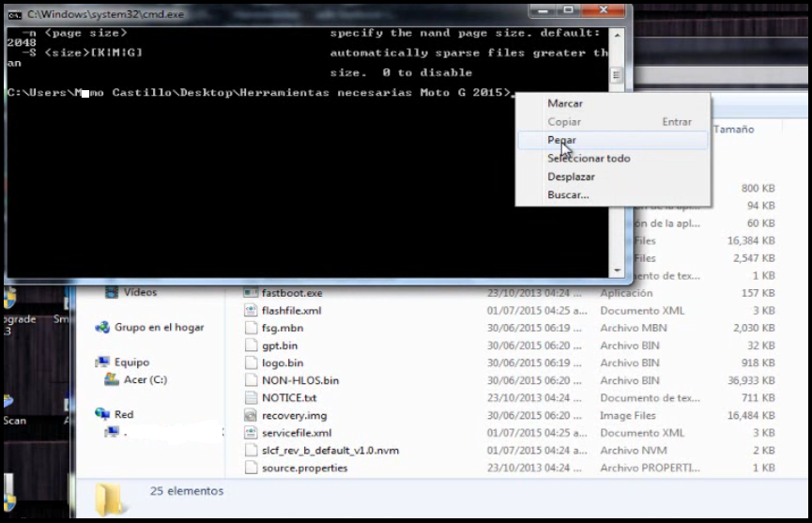The height and width of the screenshot is (523, 812).
Task: Click the Vídeos library icon
Action: (x=112, y=292)
